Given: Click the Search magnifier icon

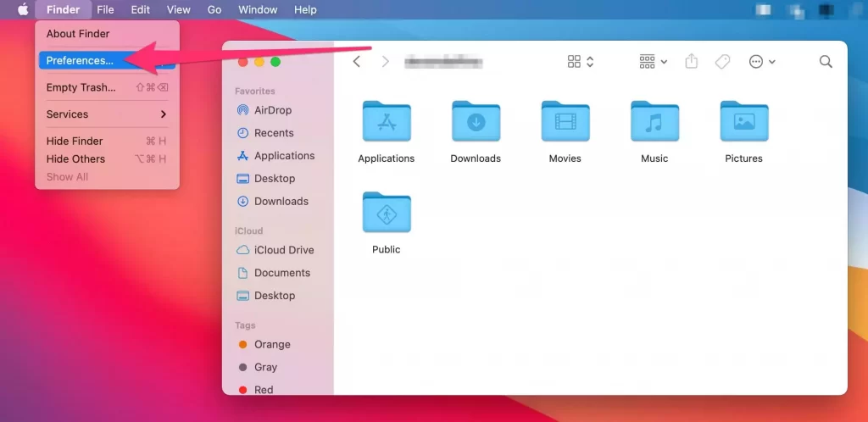Looking at the screenshot, I should point(826,62).
